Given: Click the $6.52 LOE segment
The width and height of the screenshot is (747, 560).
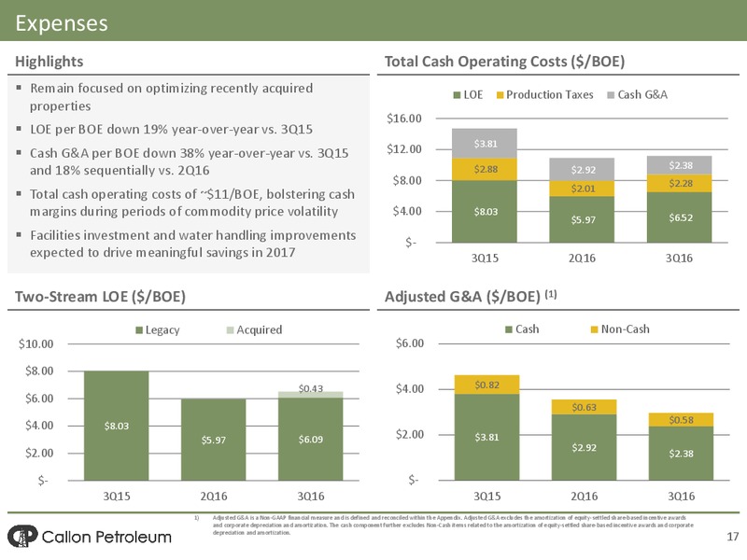Looking at the screenshot, I should [679, 217].
